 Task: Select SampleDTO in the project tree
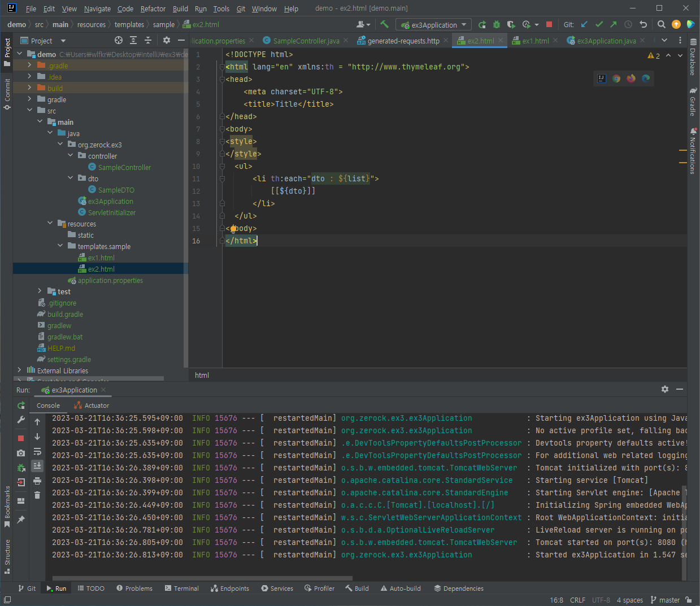coord(116,190)
